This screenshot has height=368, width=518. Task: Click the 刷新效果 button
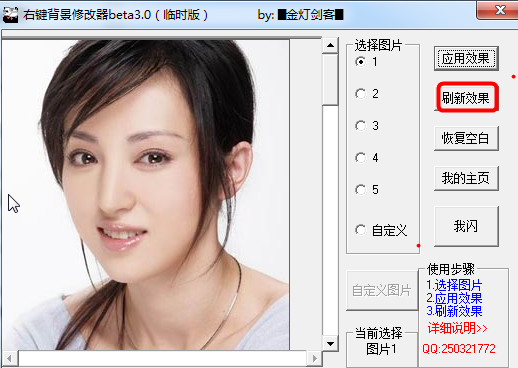467,97
